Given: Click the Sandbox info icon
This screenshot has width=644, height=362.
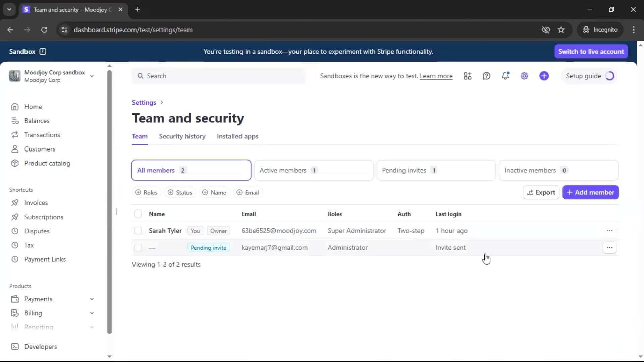Looking at the screenshot, I should click(x=43, y=51).
